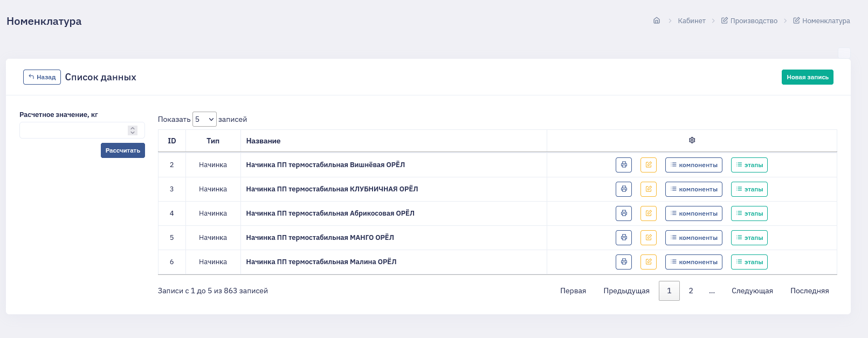The height and width of the screenshot is (338, 868).
Task: Open этапы for КЛУБНИЧНАЯ ОРЁЛ
Action: (749, 189)
